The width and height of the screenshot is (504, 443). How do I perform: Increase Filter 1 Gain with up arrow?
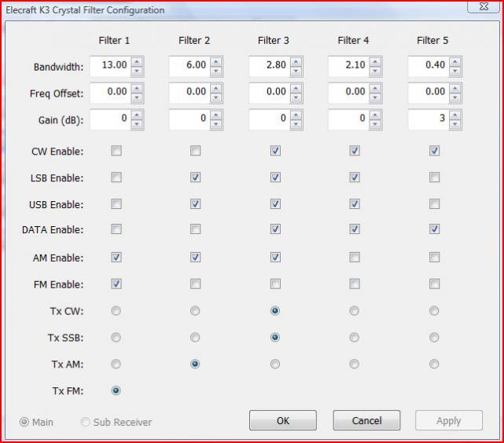(137, 115)
